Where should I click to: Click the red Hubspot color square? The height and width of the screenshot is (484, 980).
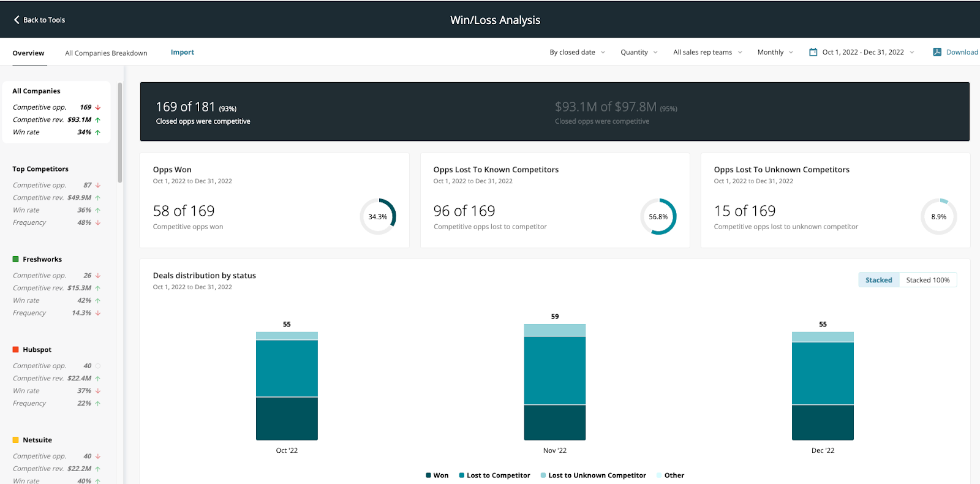coord(16,350)
